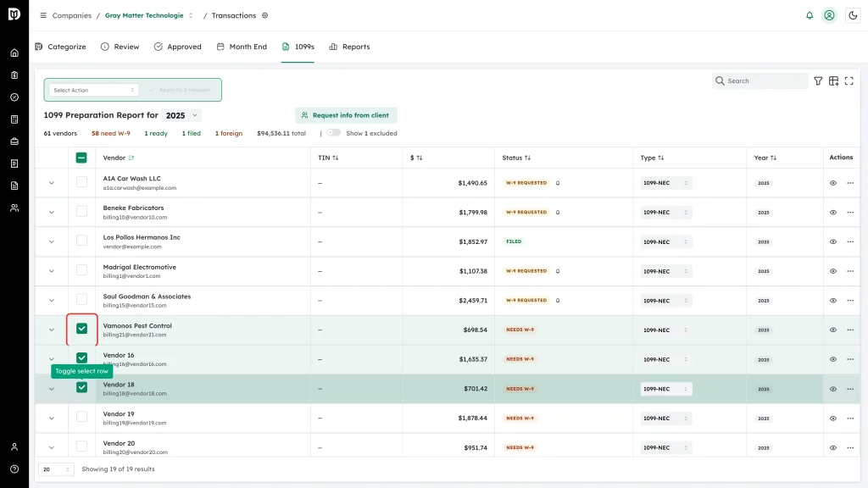Click Request info from client button
868x488 pixels.
346,115
